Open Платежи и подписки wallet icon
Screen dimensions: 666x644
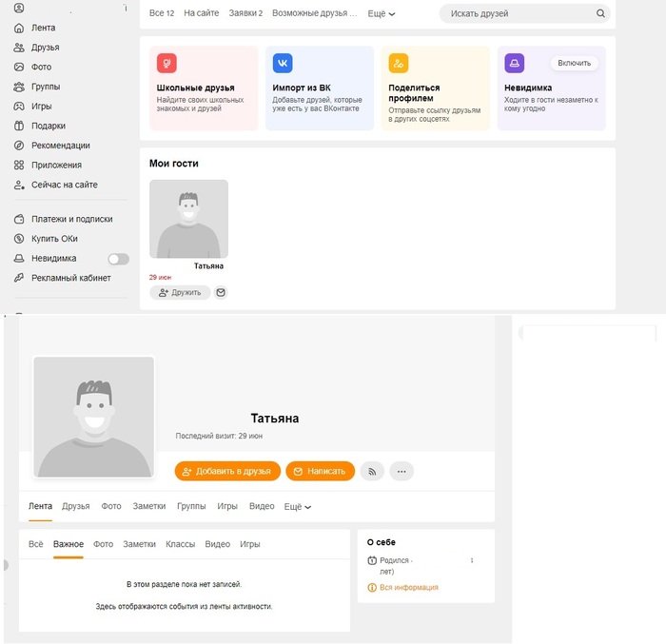(x=19, y=219)
